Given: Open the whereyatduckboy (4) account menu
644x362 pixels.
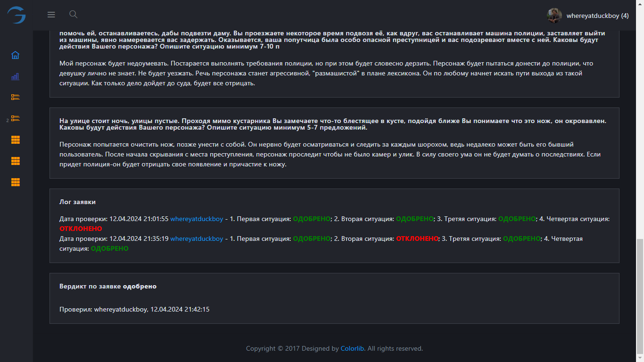Looking at the screenshot, I should tap(597, 16).
